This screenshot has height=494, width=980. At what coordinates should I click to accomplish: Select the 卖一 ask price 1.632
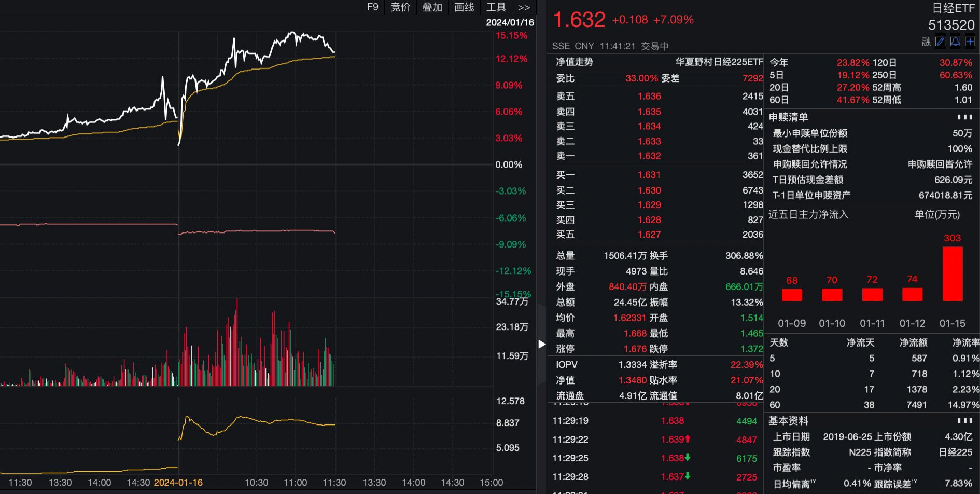pos(649,156)
